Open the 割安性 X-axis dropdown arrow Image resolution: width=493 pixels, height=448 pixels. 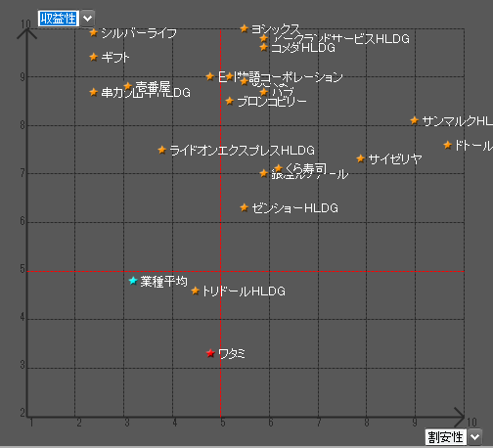474,436
